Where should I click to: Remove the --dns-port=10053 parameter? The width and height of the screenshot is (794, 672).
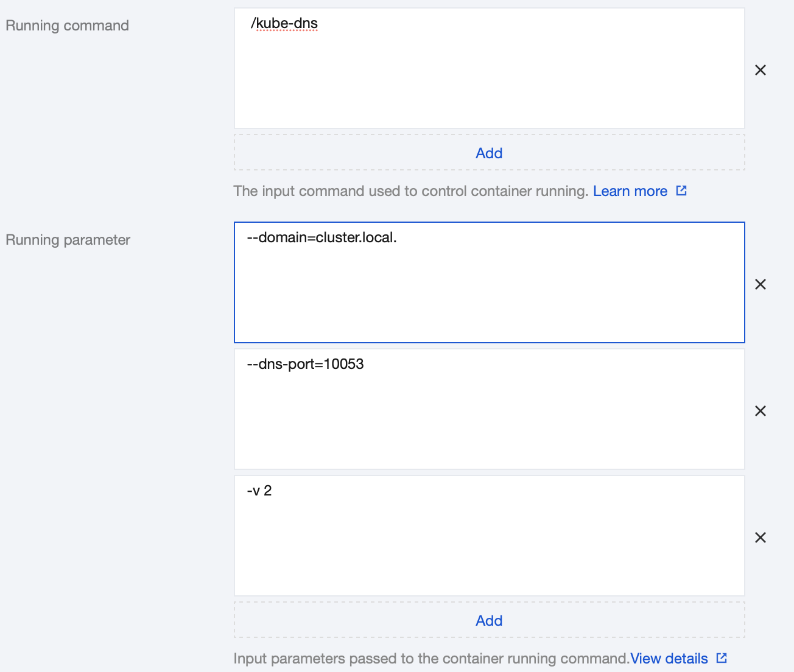[761, 411]
